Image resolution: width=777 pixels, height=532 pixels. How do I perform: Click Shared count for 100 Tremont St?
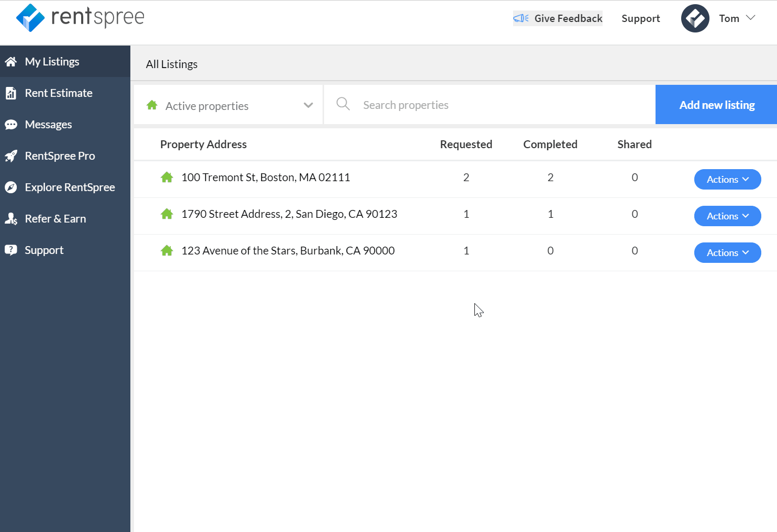[x=635, y=178]
